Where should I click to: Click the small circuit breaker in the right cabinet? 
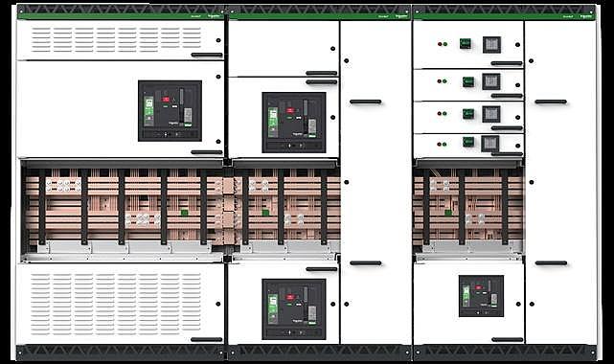(x=481, y=296)
